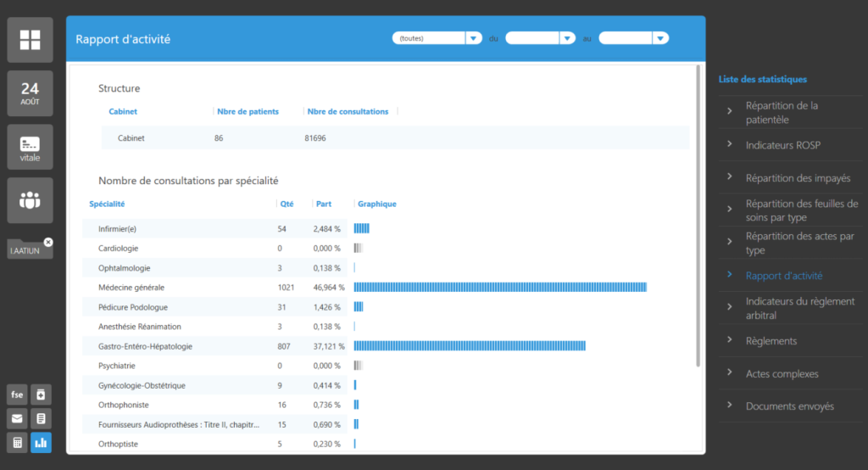Viewport: 868px width, 470px height.
Task: Open the mail envelope icon
Action: (x=17, y=418)
